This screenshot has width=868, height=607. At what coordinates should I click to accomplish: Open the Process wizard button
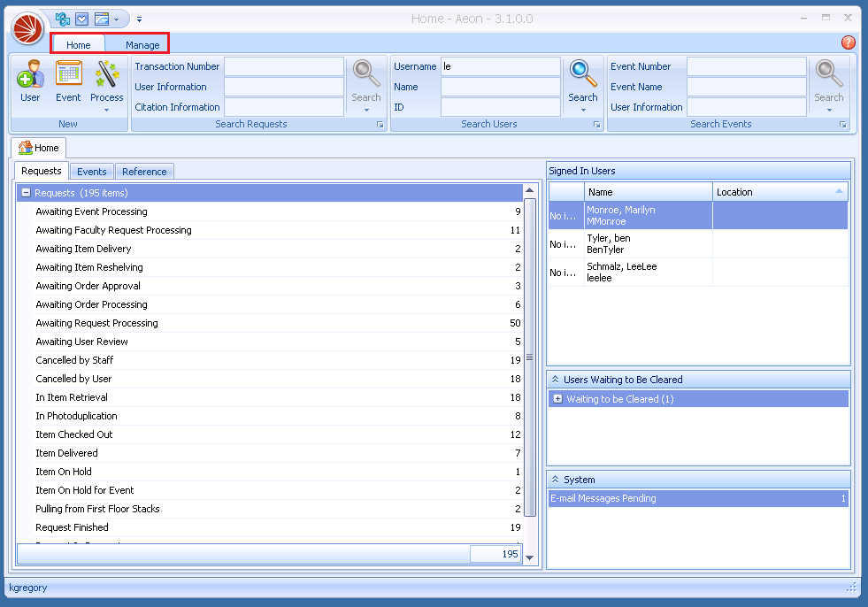pos(107,81)
